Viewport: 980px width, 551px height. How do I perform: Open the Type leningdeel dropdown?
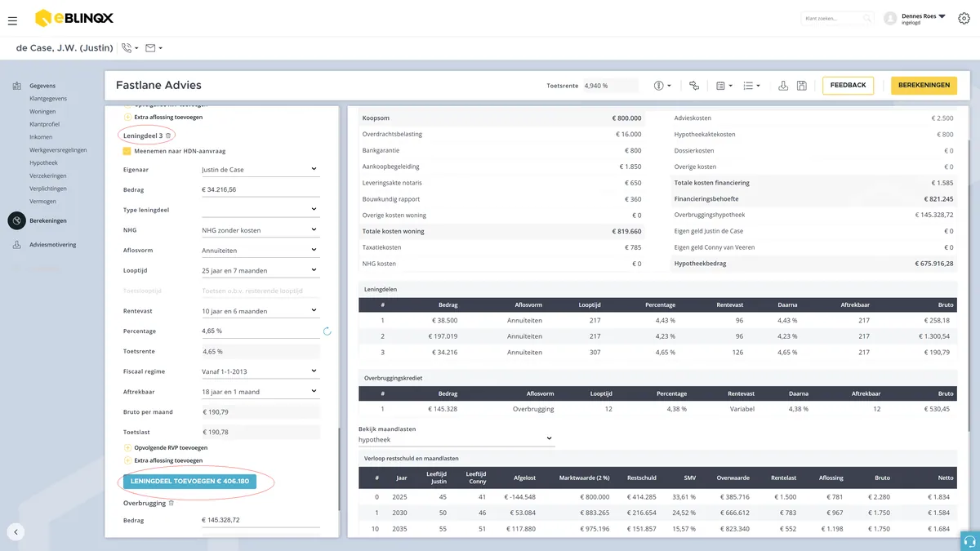point(261,210)
